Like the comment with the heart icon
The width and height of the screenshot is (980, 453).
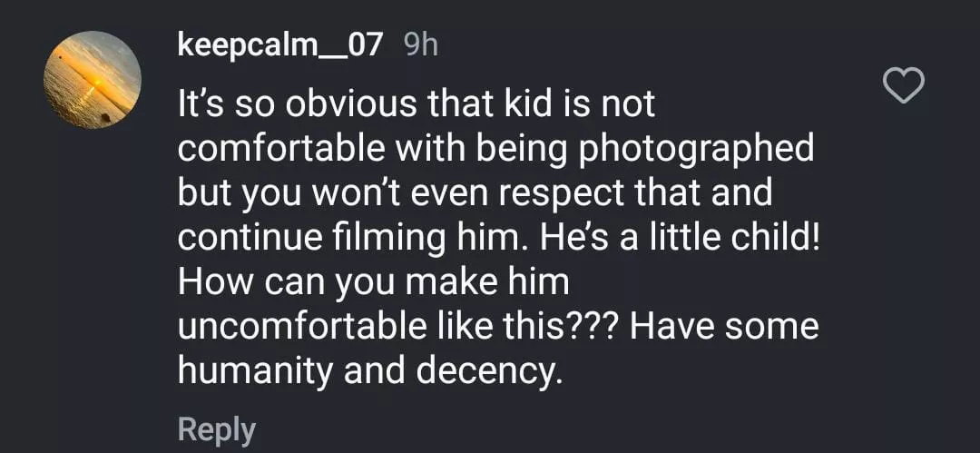(903, 87)
